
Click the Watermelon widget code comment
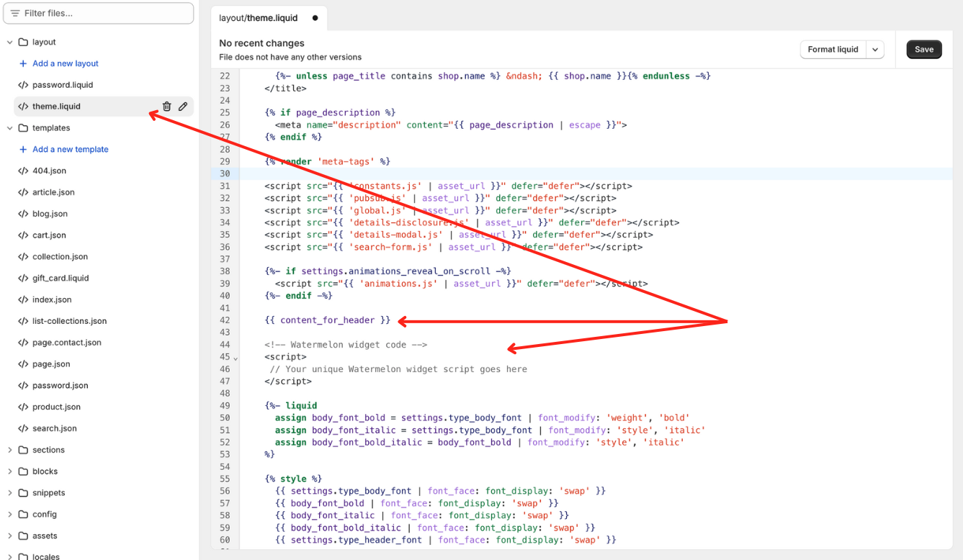point(346,345)
